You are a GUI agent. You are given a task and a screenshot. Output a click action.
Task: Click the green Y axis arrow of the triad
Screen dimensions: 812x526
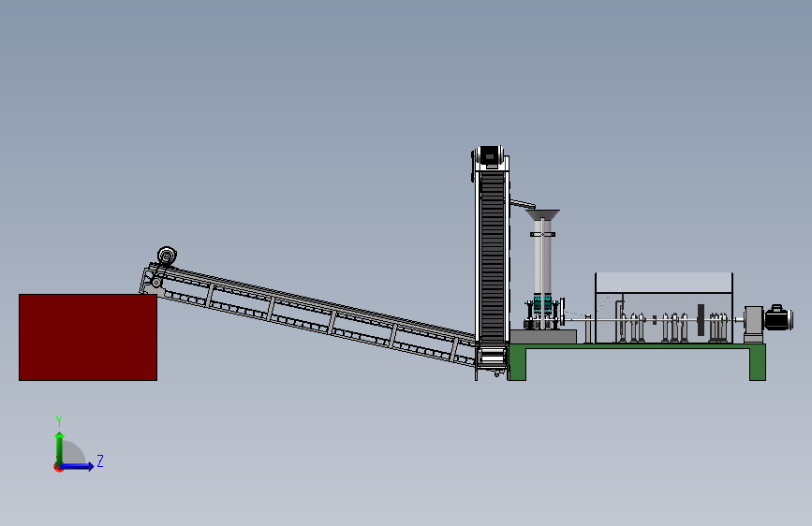60,447
